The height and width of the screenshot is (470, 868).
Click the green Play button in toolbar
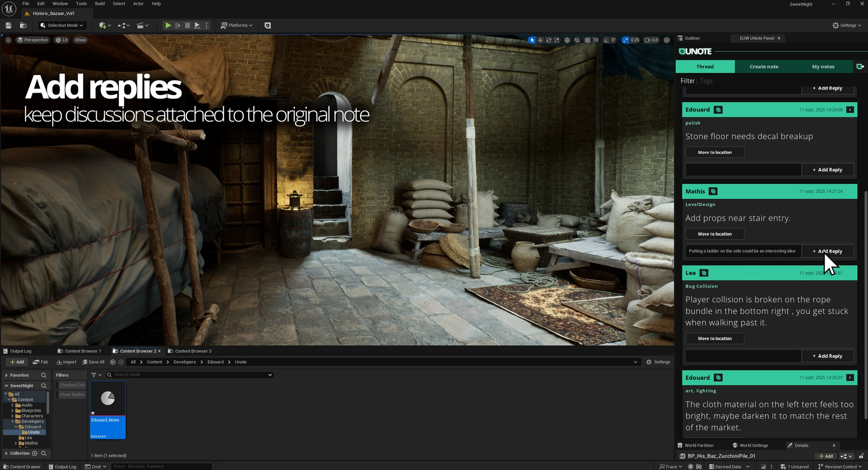(x=168, y=25)
